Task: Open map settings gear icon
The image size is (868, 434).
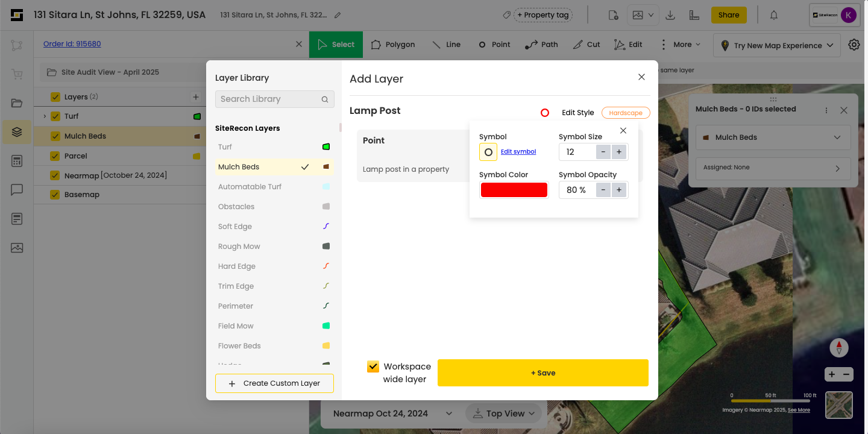Action: pos(854,45)
